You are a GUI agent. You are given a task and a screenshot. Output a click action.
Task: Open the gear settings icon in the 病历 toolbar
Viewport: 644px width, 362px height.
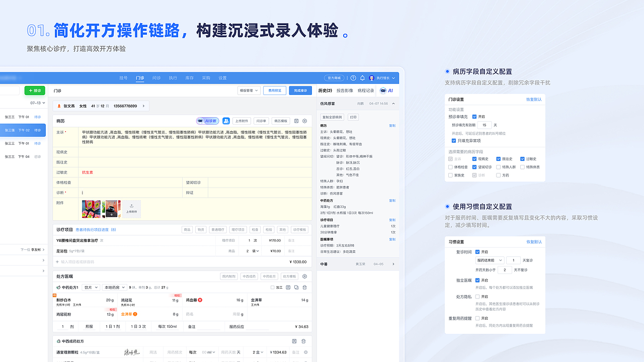click(x=304, y=121)
